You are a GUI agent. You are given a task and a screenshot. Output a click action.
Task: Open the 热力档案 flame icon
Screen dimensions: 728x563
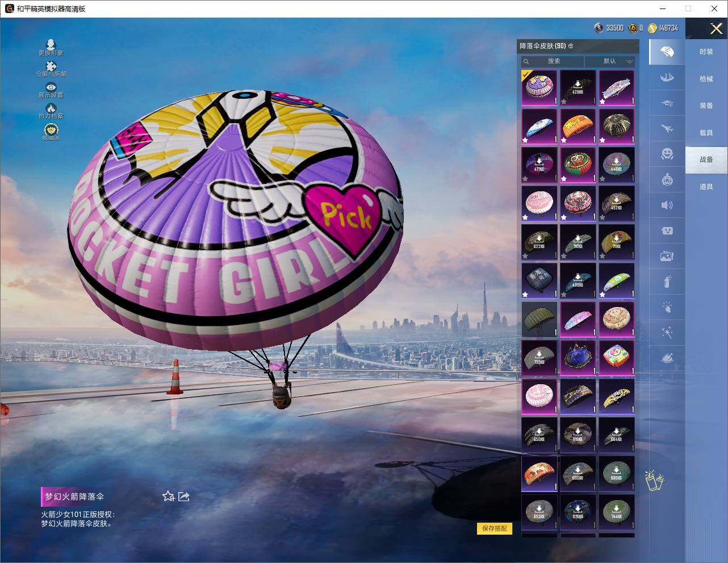[x=51, y=108]
